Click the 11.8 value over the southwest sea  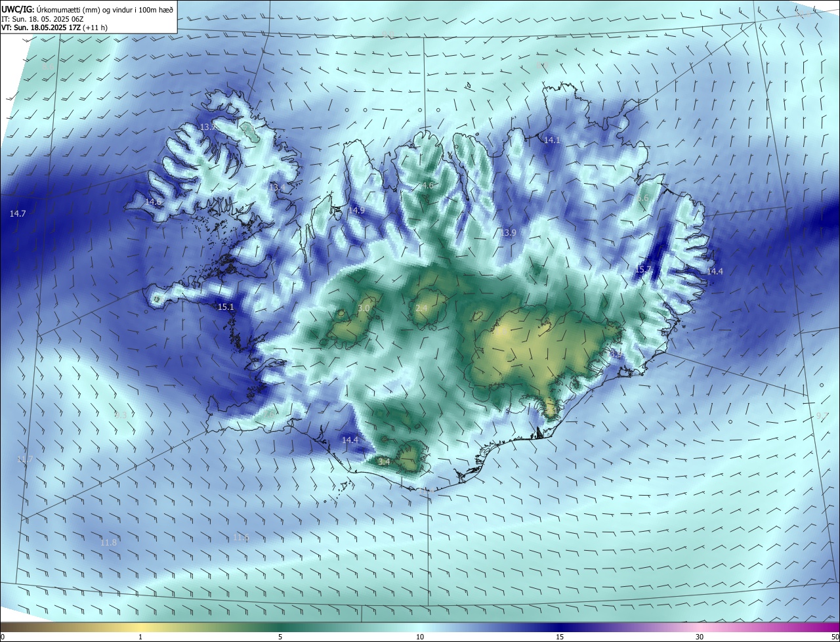pos(108,542)
